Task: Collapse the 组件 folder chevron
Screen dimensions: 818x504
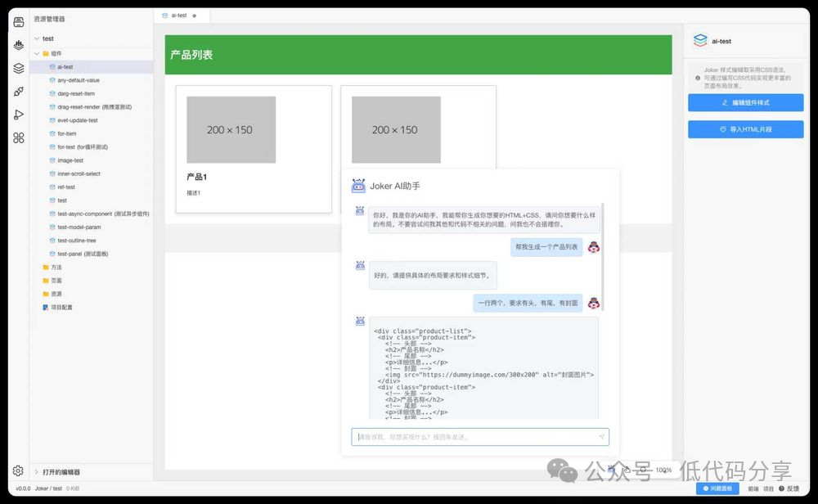Action: tap(37, 53)
